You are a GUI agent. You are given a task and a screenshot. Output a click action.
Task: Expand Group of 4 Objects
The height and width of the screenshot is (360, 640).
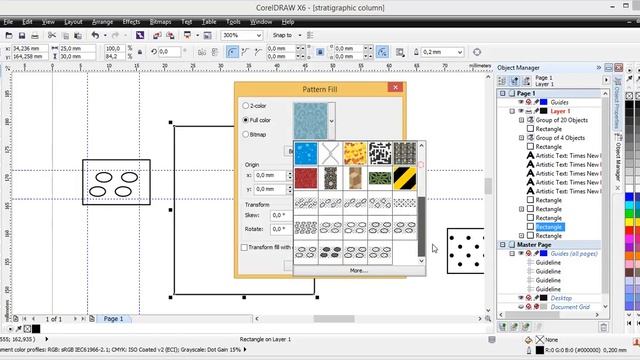521,138
